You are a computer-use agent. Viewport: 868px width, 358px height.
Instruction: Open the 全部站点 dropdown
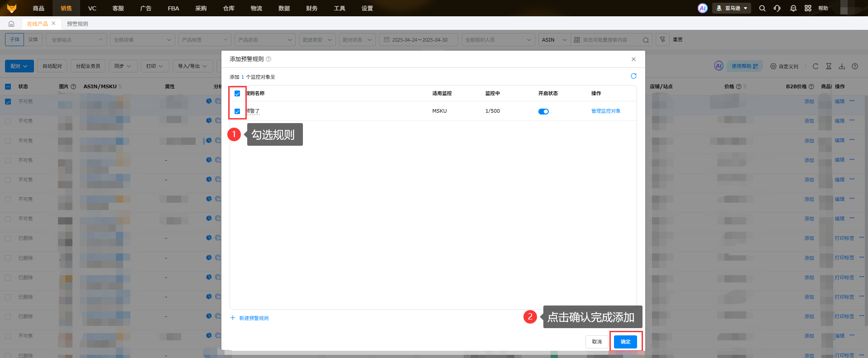pyautogui.click(x=77, y=40)
